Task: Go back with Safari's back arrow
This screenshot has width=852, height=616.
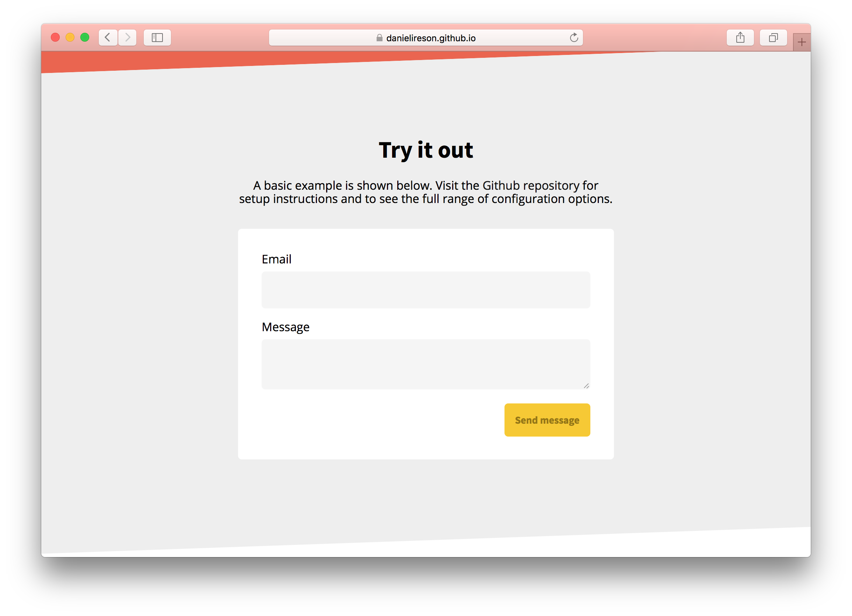Action: (108, 38)
